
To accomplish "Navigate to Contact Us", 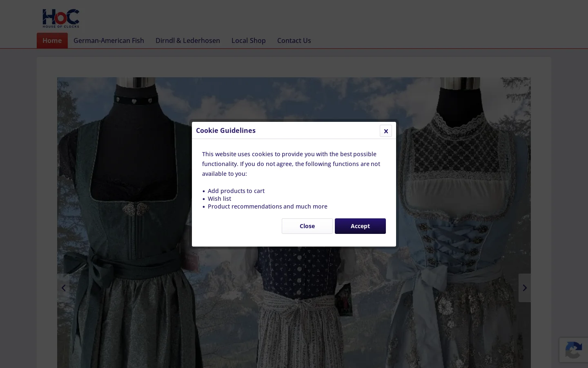I will (294, 40).
